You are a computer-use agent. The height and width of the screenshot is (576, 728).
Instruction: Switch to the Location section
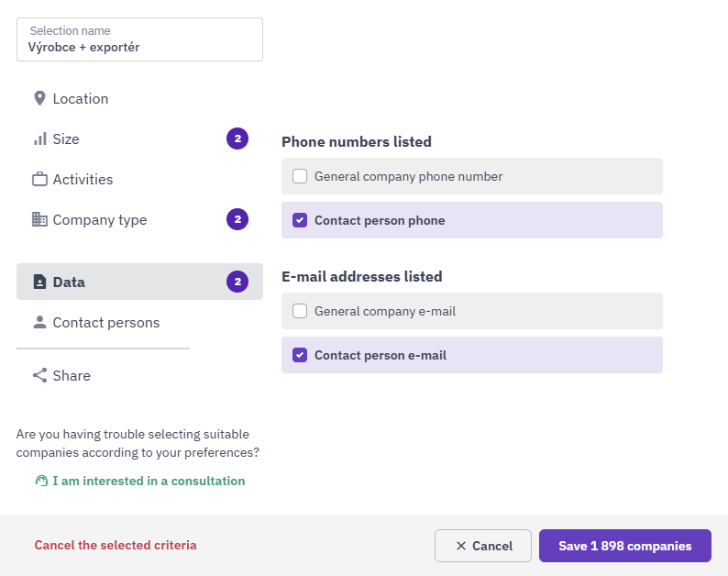(81, 98)
